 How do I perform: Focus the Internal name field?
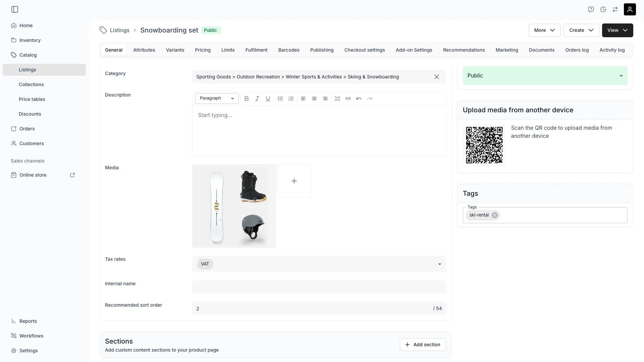tap(319, 287)
